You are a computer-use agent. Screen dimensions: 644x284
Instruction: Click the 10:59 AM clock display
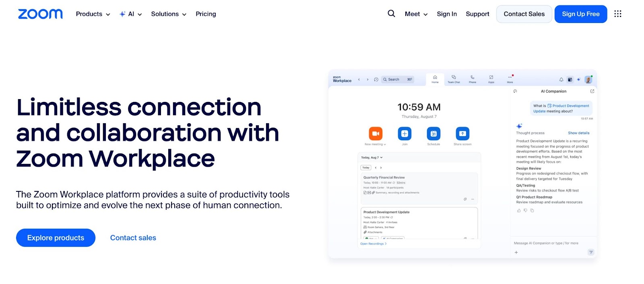click(x=419, y=107)
